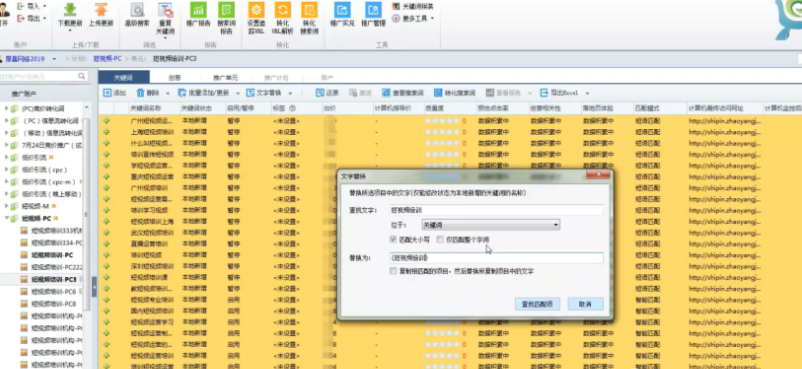Click the 文字替换 text replace icon

pos(250,93)
